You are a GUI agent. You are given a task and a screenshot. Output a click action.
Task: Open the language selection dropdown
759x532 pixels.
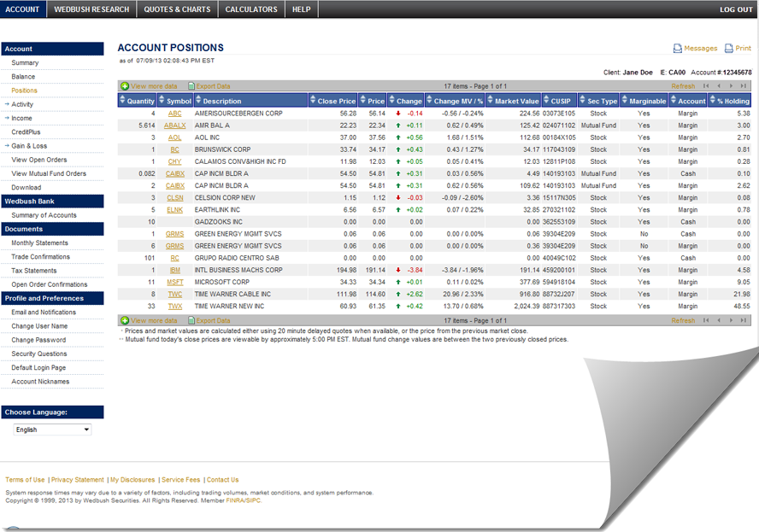(x=50, y=429)
